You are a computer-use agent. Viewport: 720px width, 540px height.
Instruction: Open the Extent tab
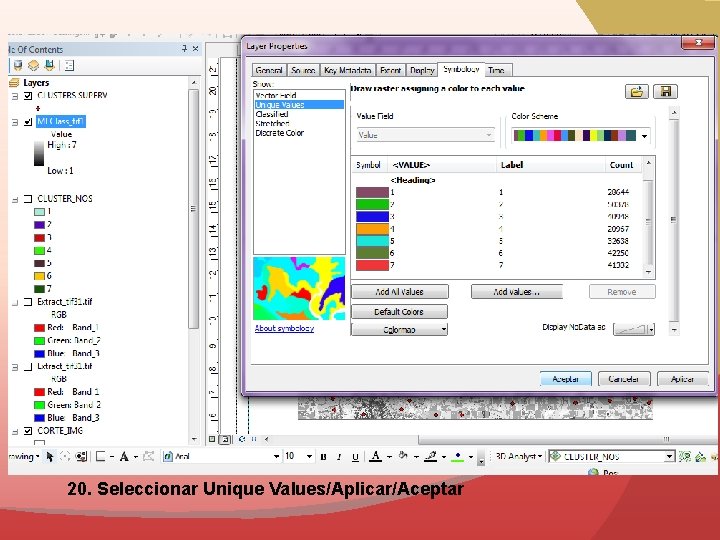pos(390,70)
